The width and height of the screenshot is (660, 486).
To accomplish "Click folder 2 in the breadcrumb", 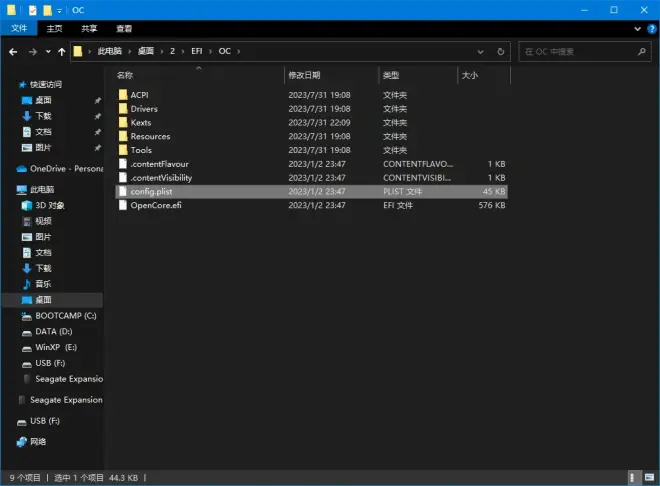I will click(172, 51).
